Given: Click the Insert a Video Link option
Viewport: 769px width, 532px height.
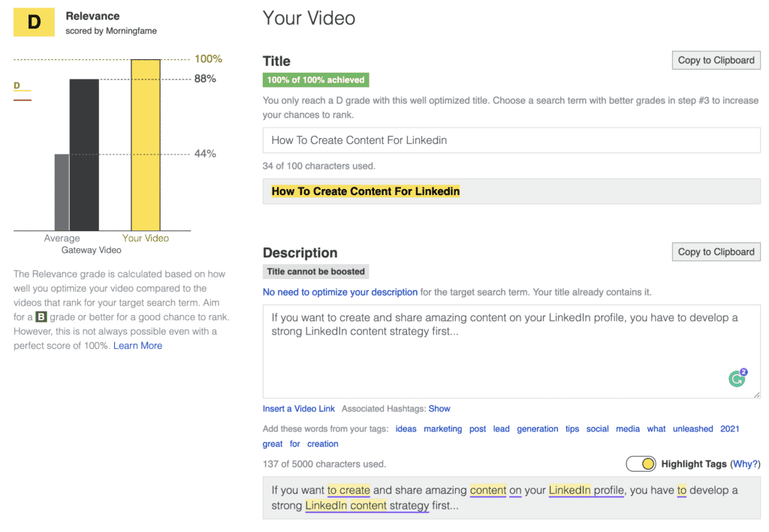Looking at the screenshot, I should 298,409.
